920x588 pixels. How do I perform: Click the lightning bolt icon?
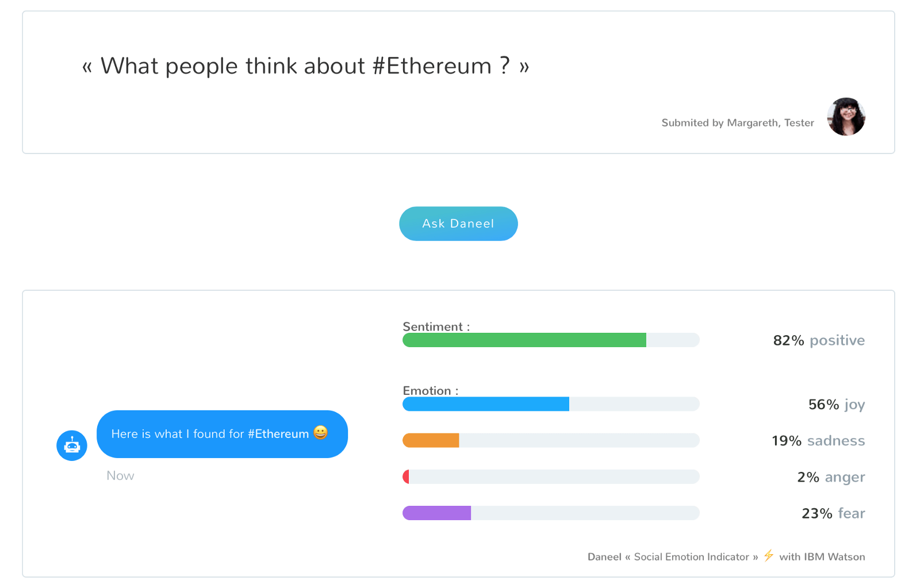769,555
